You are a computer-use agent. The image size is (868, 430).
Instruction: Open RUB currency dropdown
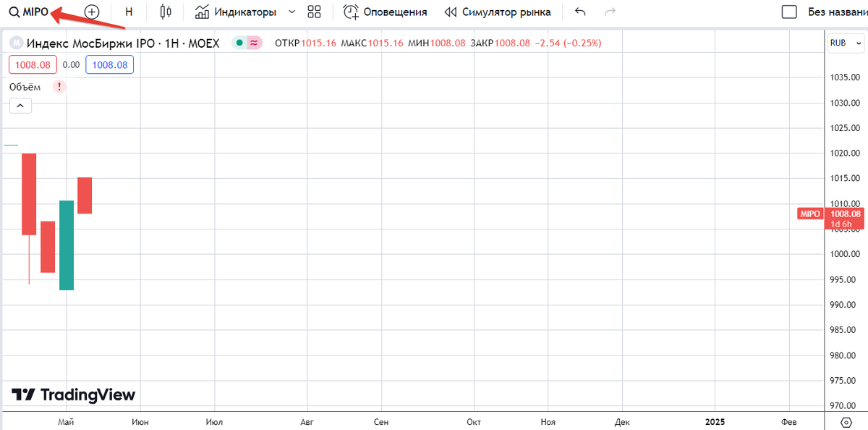[846, 43]
